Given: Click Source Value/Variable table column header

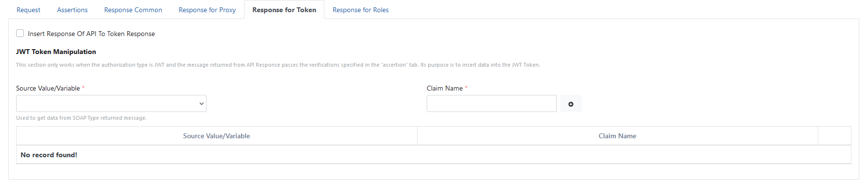Looking at the screenshot, I should pos(217,136).
